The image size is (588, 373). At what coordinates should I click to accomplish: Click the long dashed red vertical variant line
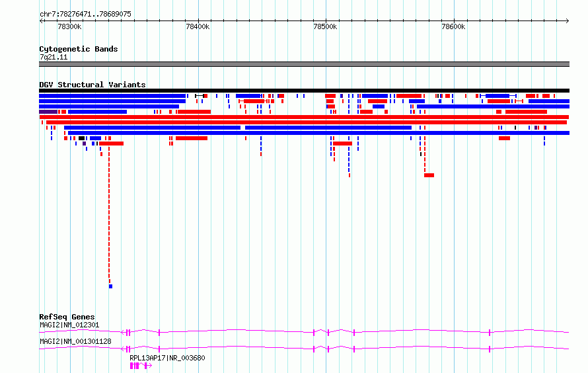[109, 216]
